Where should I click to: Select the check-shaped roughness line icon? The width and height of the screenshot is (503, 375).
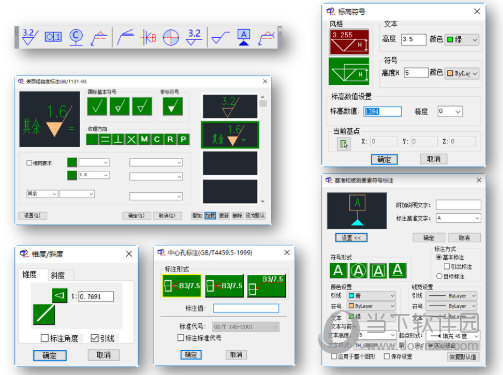[220, 38]
